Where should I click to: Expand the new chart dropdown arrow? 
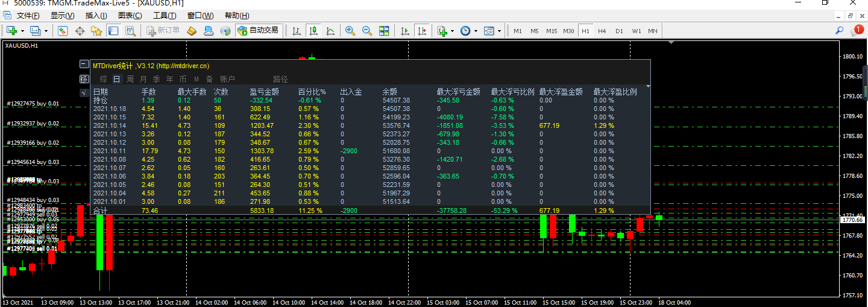pos(23,31)
